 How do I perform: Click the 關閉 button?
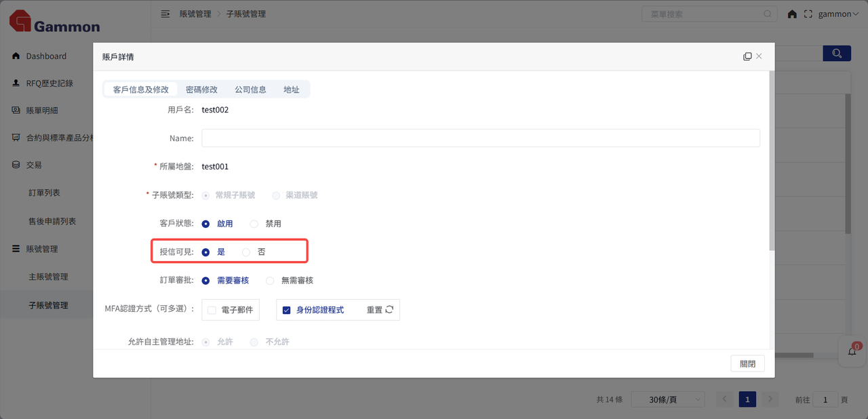tap(747, 363)
